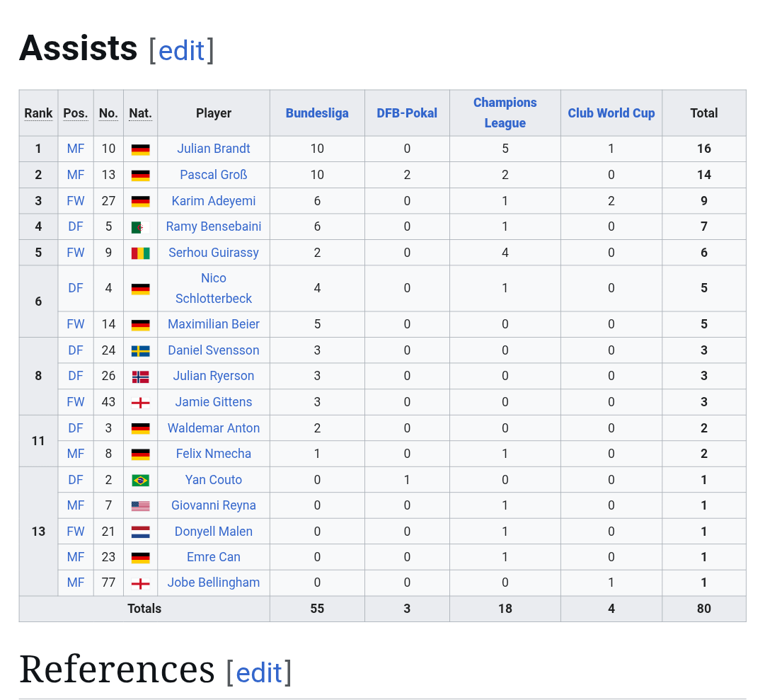This screenshot has width=765, height=700.
Task: Open Karim Adeyemi's player page
Action: coord(214,201)
